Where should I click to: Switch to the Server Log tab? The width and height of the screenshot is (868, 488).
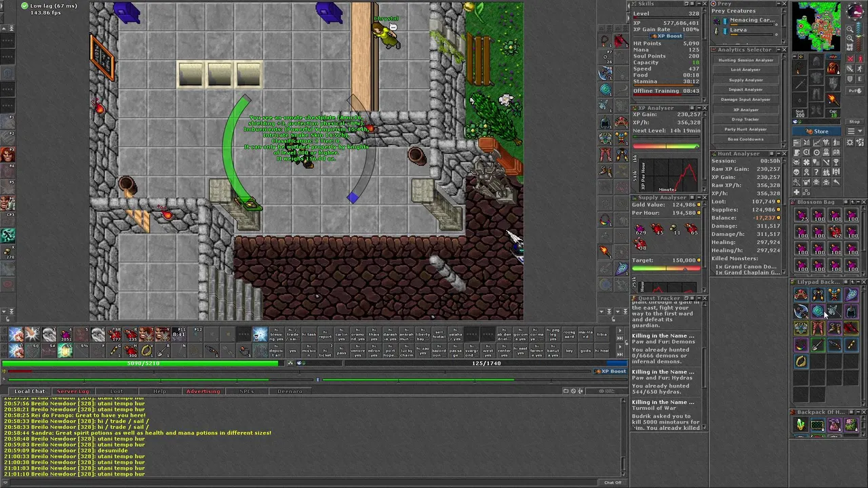[x=73, y=391]
